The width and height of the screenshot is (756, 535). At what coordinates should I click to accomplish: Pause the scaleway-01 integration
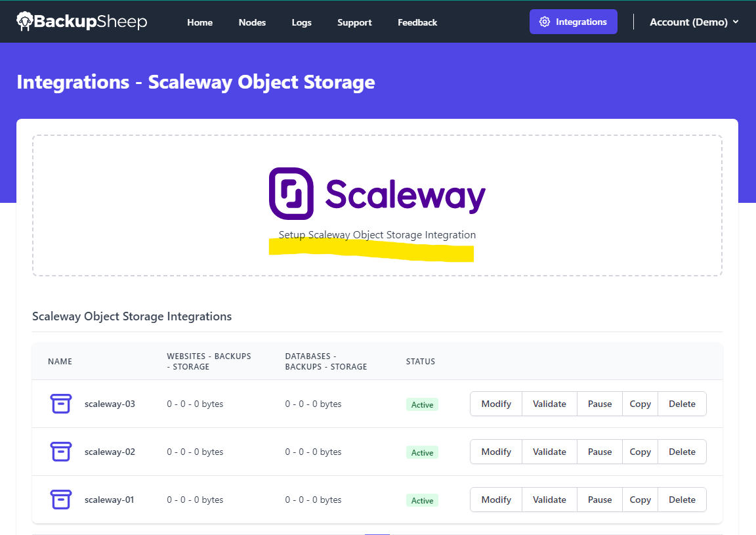point(600,500)
